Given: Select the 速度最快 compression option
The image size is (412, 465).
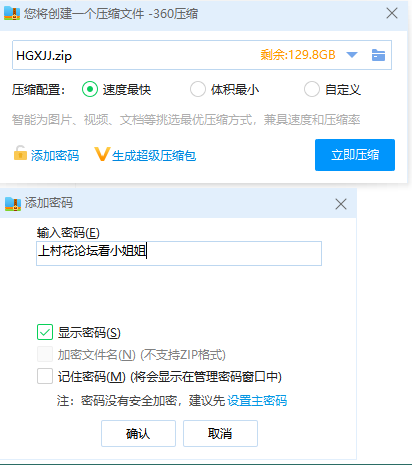Looking at the screenshot, I should [x=90, y=89].
